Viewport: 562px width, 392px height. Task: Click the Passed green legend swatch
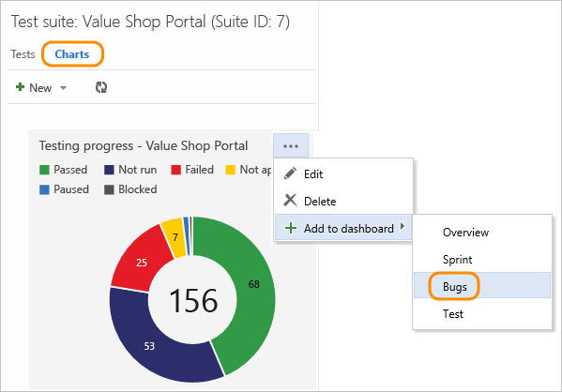(44, 170)
